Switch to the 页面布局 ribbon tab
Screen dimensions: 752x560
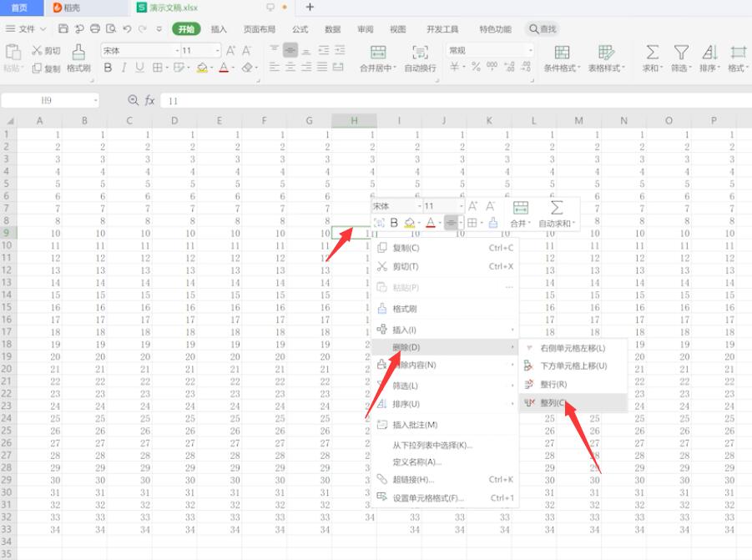pyautogui.click(x=260, y=29)
